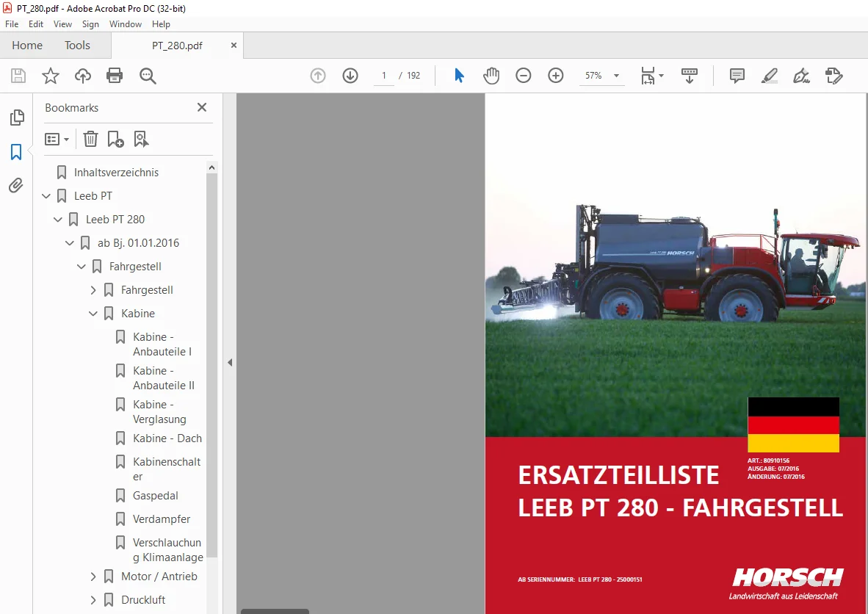Zoom in with plus icon
This screenshot has height=614, width=868.
(555, 76)
